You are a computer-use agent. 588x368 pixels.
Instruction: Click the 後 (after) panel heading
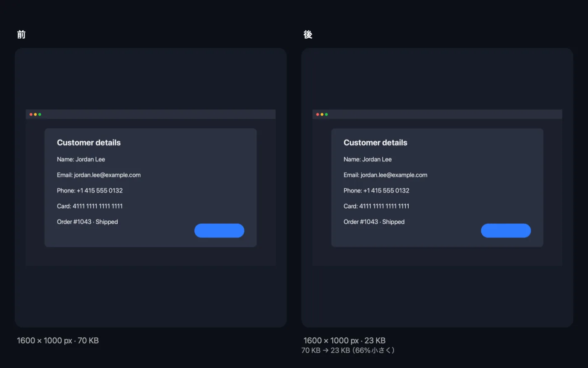[308, 34]
